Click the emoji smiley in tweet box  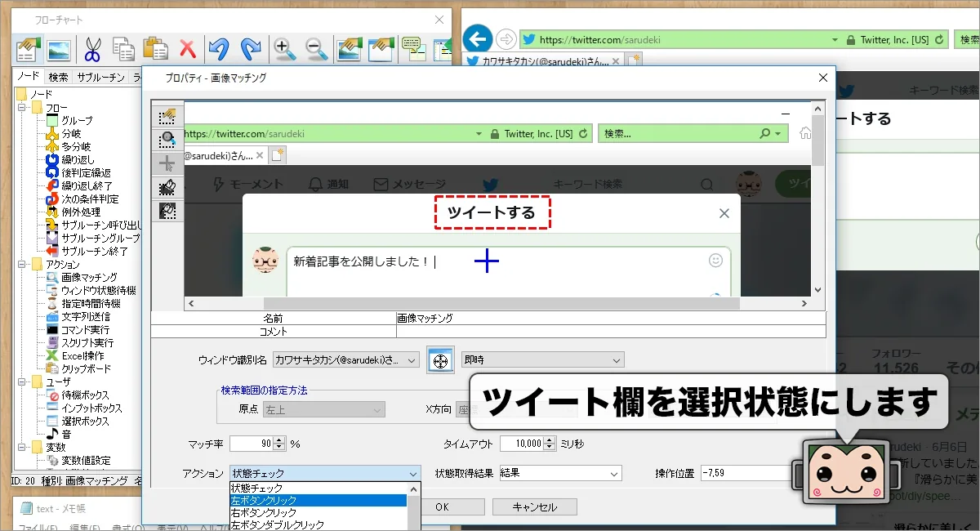715,261
